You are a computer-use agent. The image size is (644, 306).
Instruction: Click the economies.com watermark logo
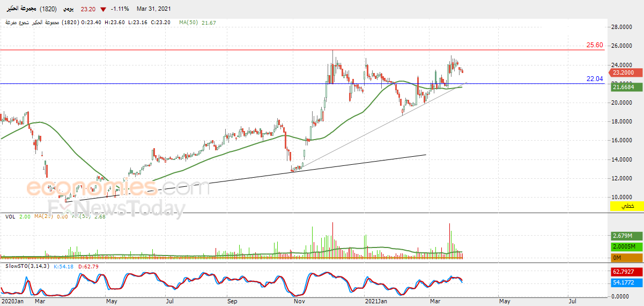118,188
